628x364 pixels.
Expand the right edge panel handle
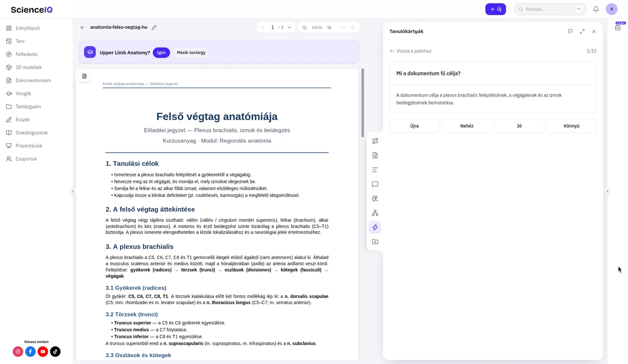click(x=607, y=191)
